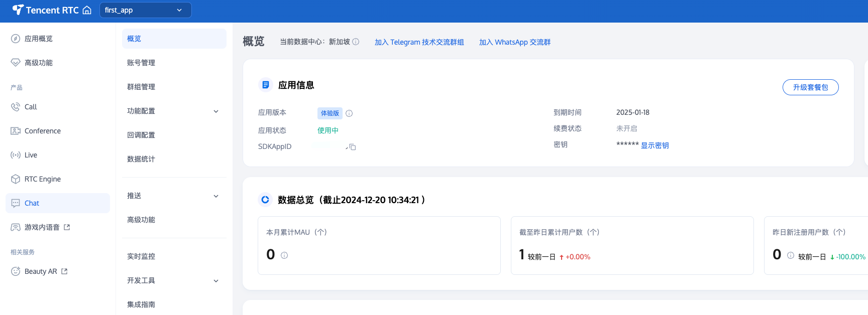Open the first_app application selector
The image size is (868, 315).
click(x=146, y=10)
